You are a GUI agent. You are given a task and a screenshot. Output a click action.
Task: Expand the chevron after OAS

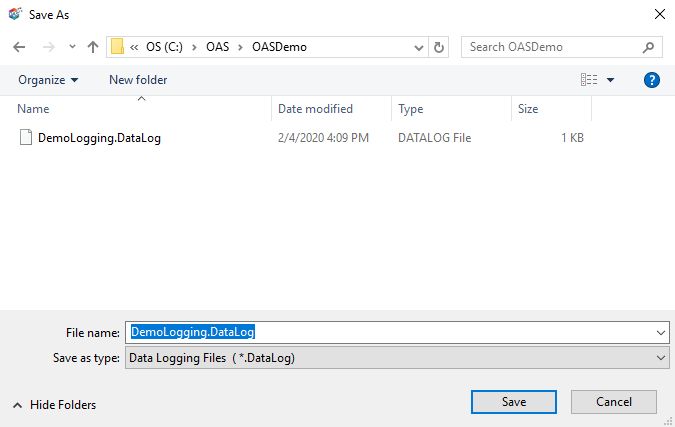click(241, 47)
